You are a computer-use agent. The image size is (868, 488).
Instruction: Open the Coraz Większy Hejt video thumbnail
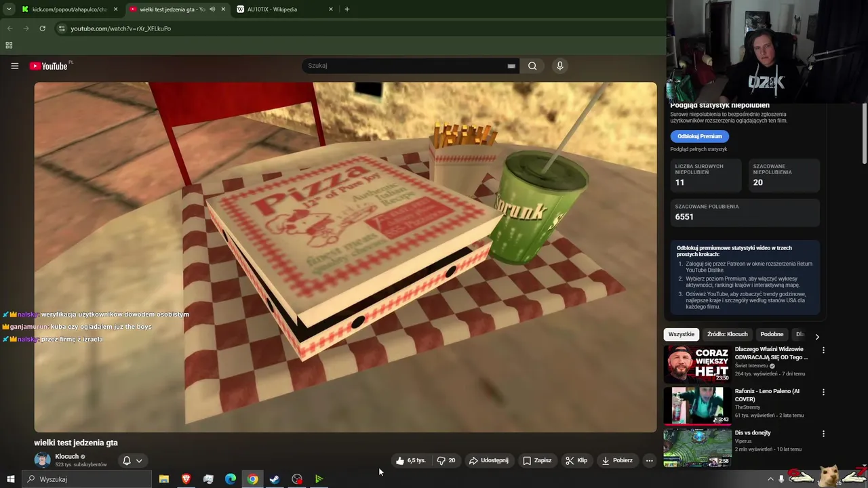(697, 364)
